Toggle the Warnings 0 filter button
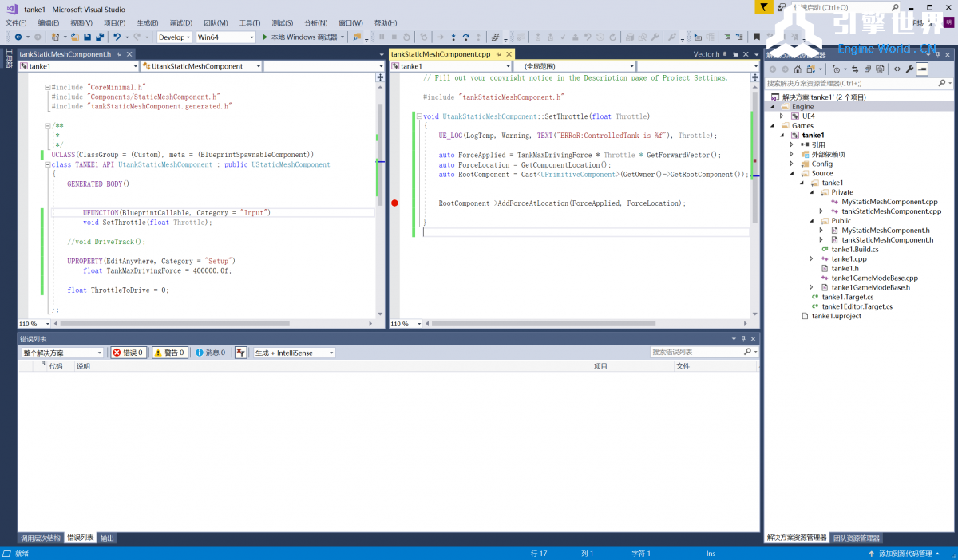Screen dimensions: 958x560 tap(170, 353)
